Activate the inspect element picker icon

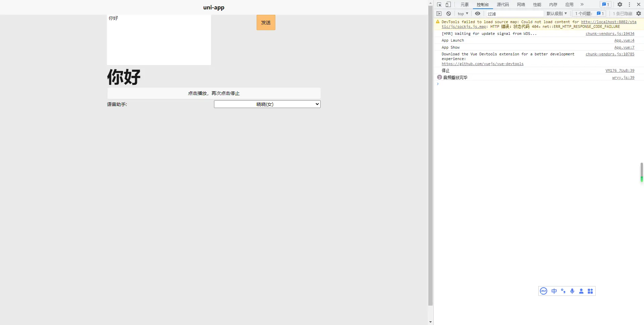439,5
